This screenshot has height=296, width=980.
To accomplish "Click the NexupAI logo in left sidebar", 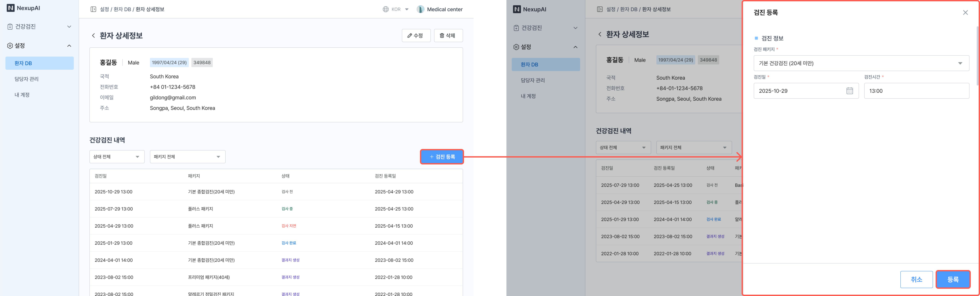I will (x=11, y=8).
